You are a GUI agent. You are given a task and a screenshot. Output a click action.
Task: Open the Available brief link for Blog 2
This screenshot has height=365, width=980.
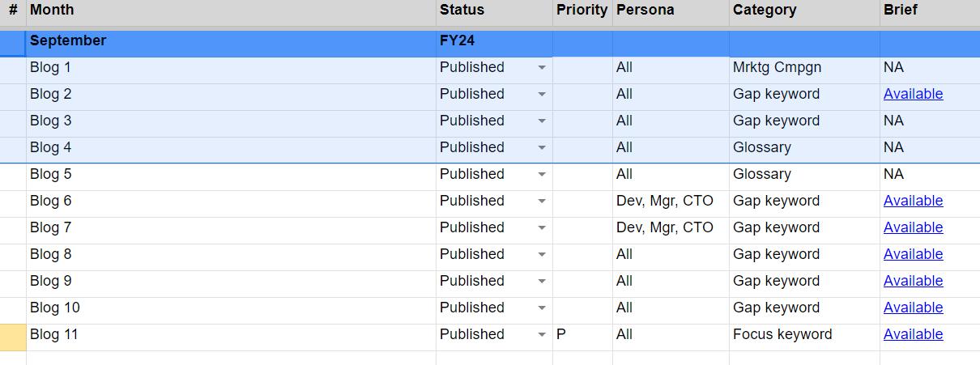913,94
